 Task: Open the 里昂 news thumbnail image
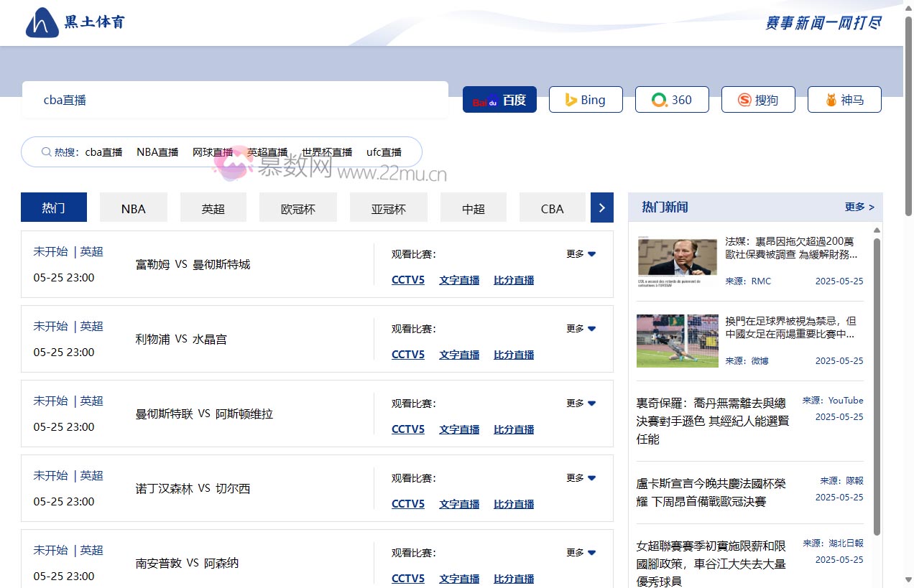click(677, 262)
